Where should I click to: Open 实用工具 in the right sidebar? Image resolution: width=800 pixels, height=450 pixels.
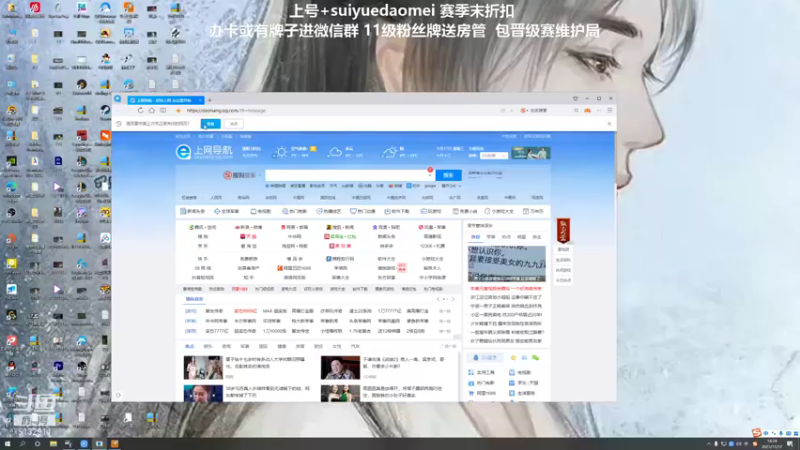[x=482, y=372]
